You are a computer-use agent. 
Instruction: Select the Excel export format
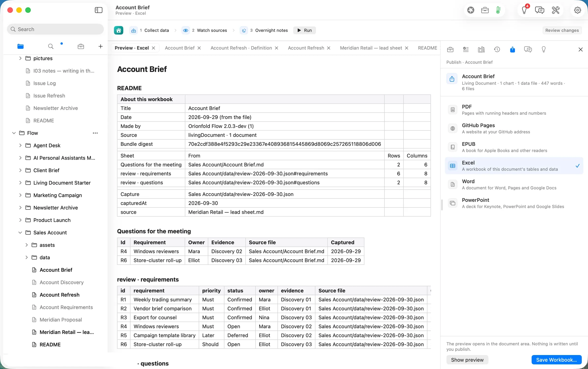click(514, 166)
